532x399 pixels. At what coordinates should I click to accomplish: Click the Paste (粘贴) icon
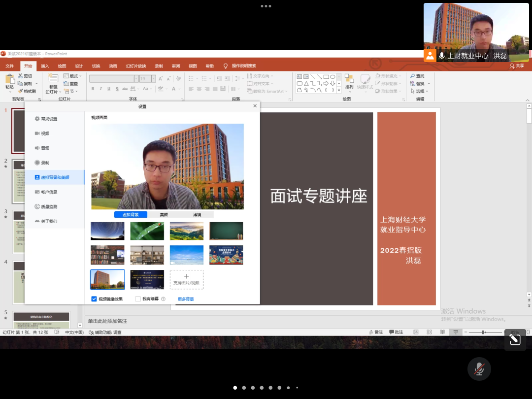(9, 79)
